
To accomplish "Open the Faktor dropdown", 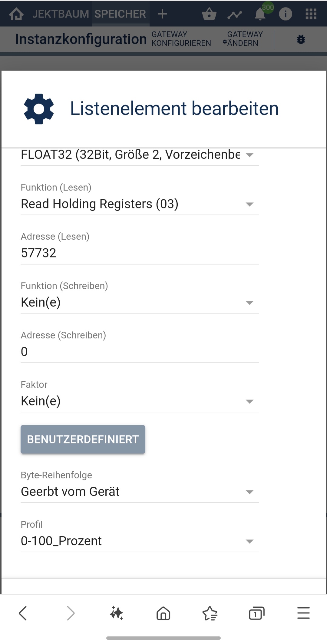I will [x=140, y=401].
